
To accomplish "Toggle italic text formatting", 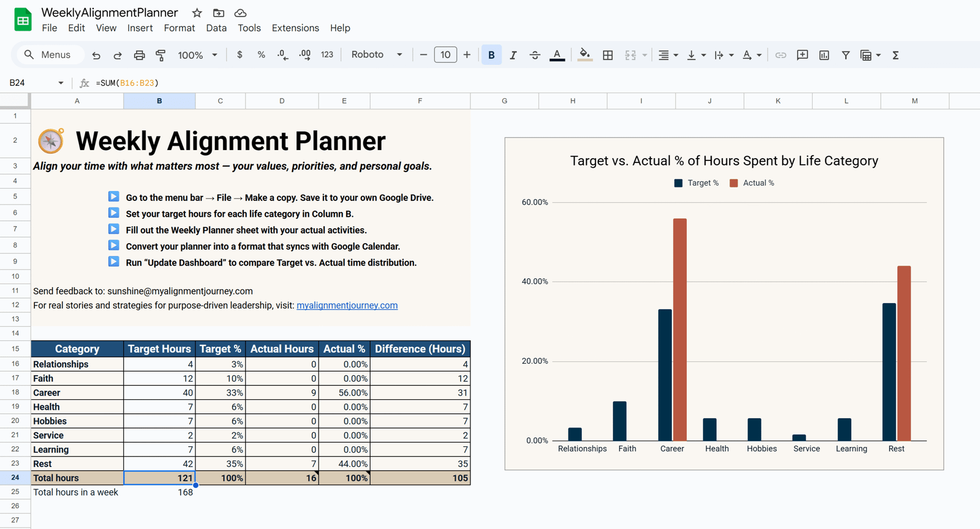I will [513, 55].
